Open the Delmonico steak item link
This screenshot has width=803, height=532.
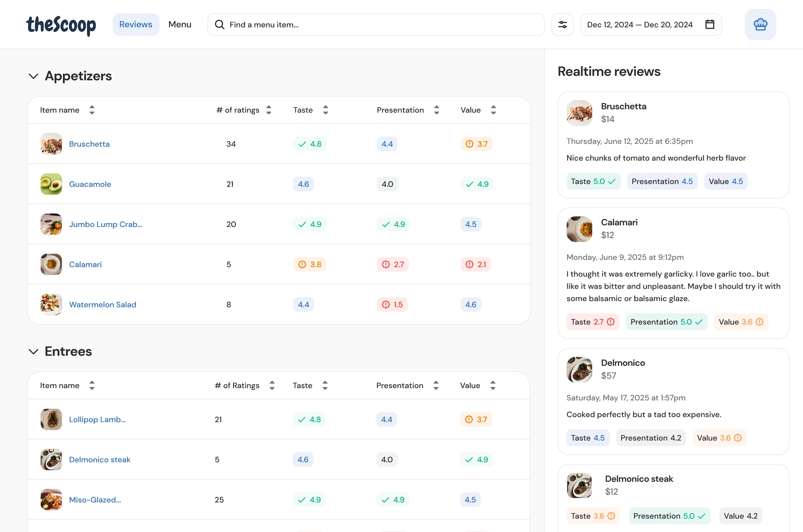tap(100, 460)
